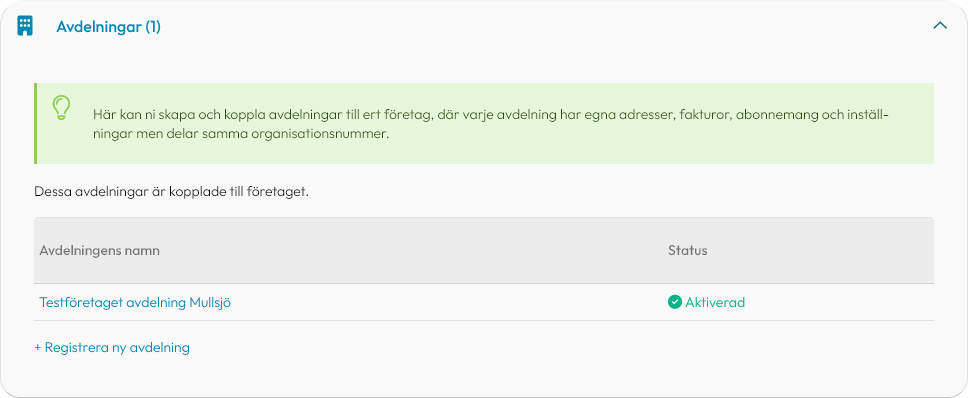Click the Status column header
Screen dimensions: 968x398
click(x=688, y=251)
